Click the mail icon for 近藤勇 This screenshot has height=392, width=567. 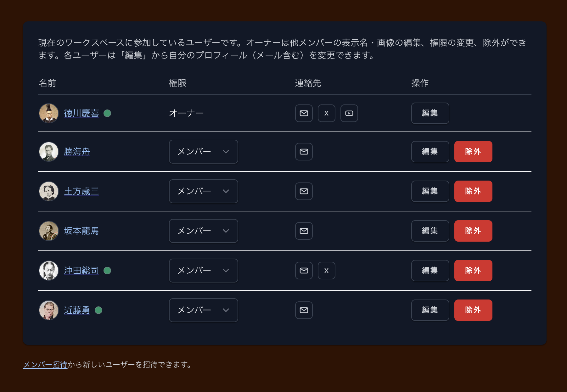pyautogui.click(x=304, y=310)
